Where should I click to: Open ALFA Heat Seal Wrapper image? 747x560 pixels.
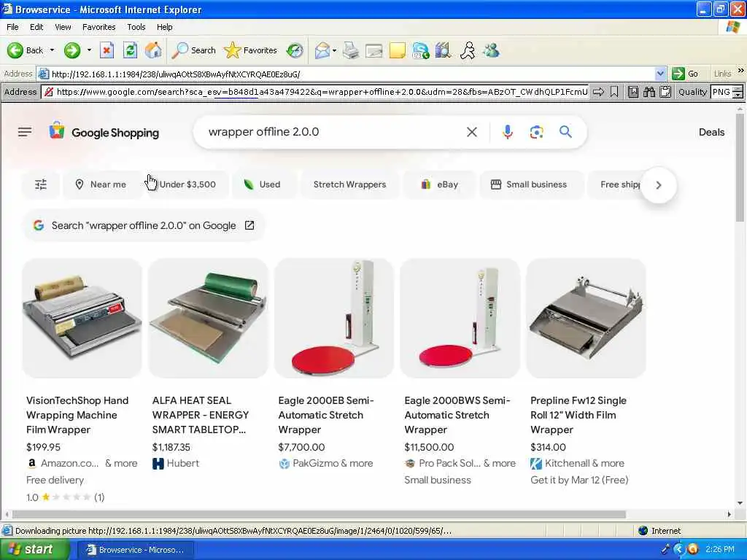pyautogui.click(x=208, y=318)
